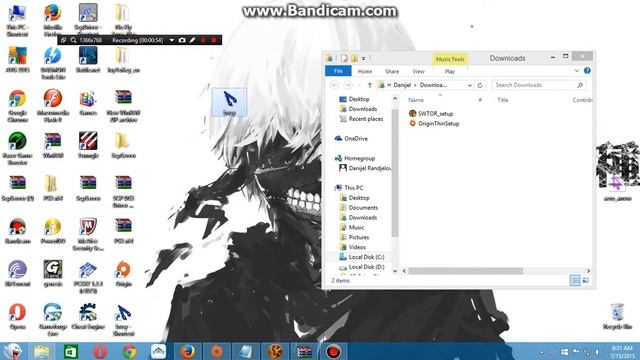
Task: Go up one folder level in Explorer
Action: (369, 85)
